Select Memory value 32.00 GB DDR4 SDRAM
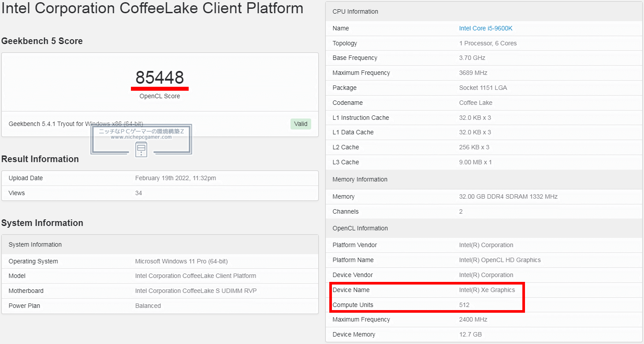This screenshot has height=344, width=644. 508,196
